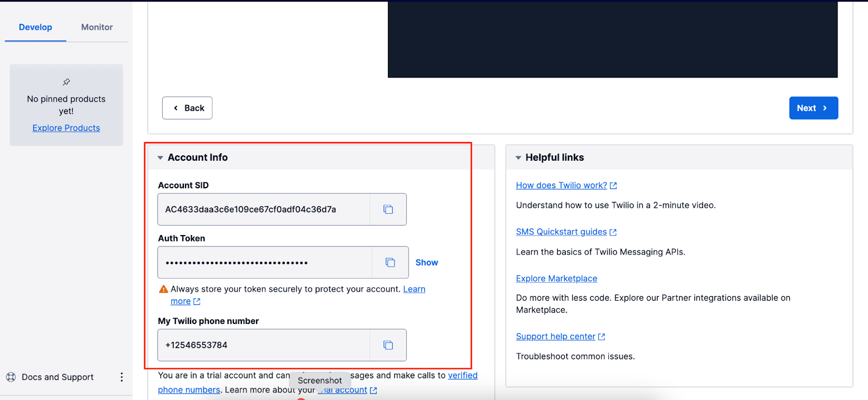Click the Twilio phone number field
This screenshot has height=400, width=868.
[264, 345]
